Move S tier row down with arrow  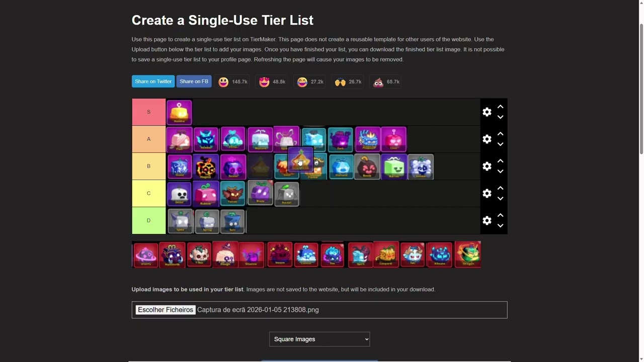tap(500, 117)
